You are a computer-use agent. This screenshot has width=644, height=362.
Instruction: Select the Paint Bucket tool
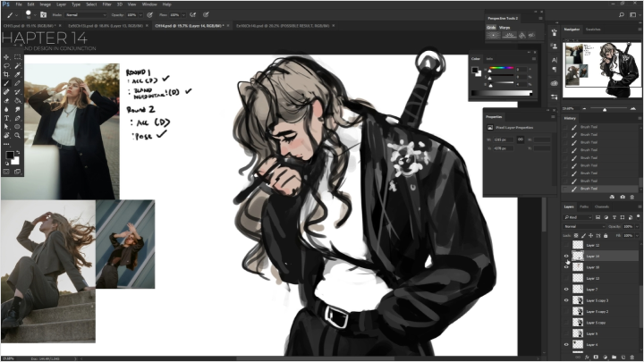point(17,100)
